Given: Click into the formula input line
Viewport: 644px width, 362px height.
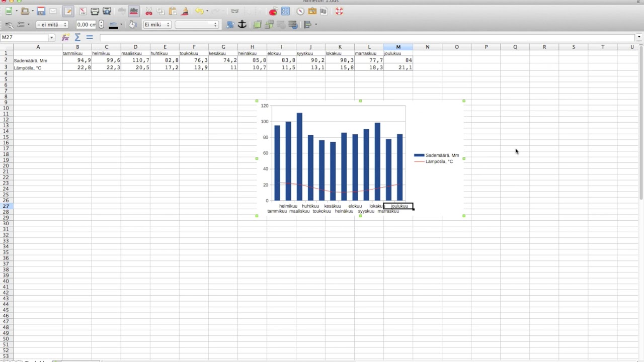Looking at the screenshot, I should tap(367, 38).
